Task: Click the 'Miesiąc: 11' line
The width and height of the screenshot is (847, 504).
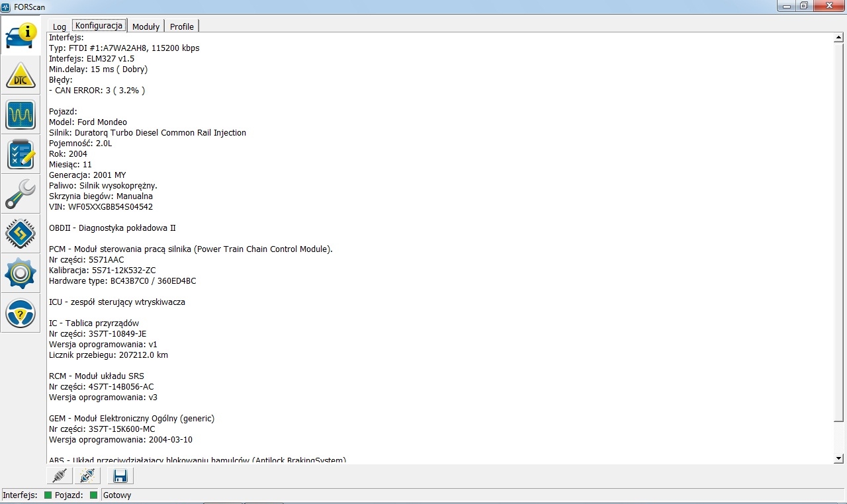Action: [70, 165]
